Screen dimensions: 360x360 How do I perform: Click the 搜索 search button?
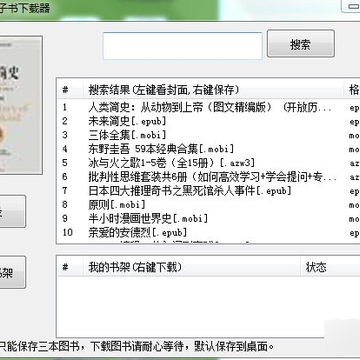pos(301,44)
